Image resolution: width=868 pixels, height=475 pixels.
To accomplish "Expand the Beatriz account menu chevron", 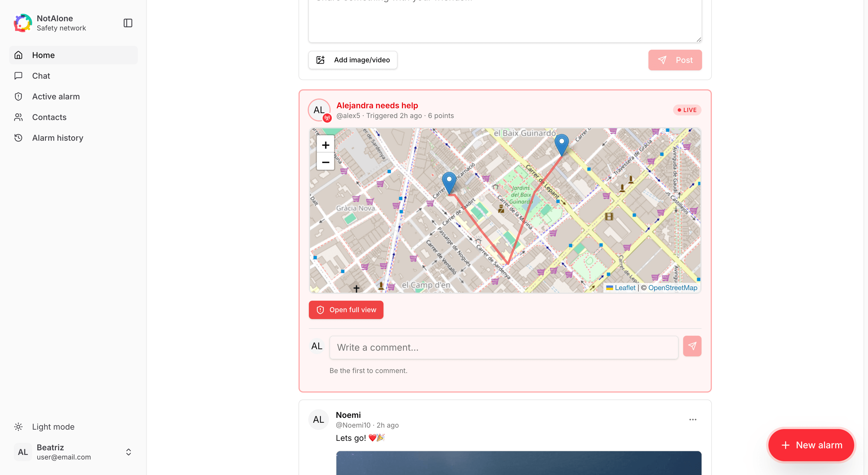I will point(128,452).
